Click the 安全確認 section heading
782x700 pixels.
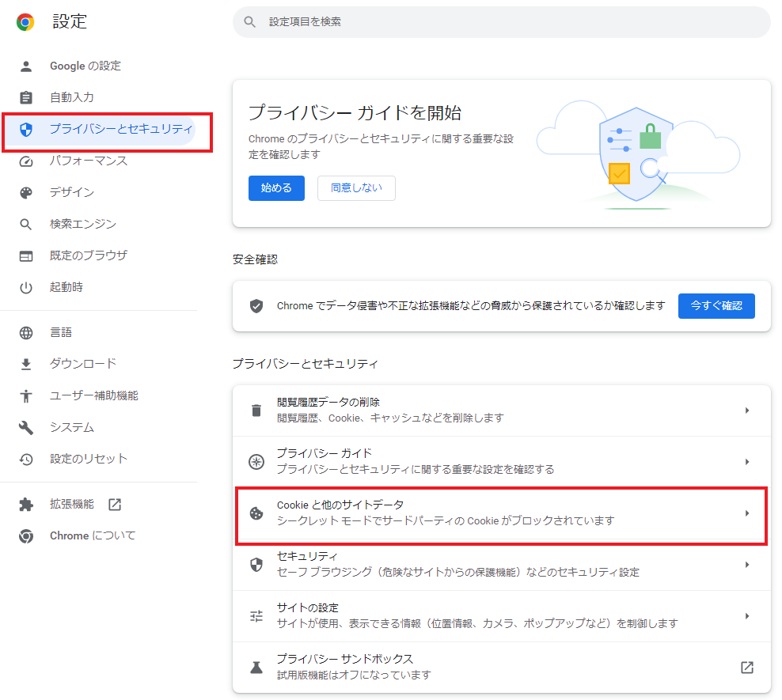[256, 260]
